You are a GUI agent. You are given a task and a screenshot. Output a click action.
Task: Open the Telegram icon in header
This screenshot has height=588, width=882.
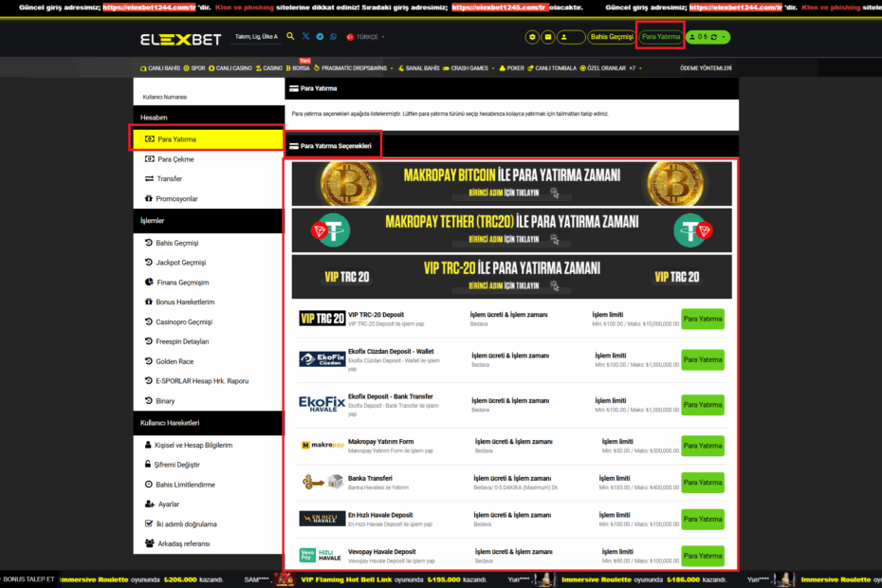point(320,37)
